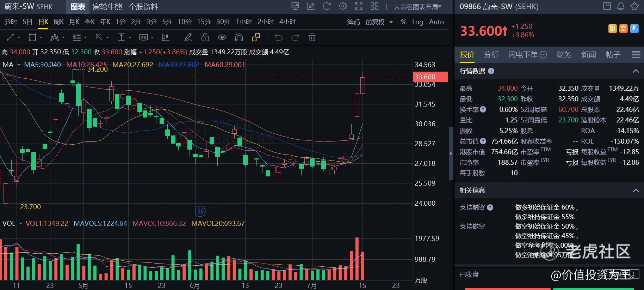Open the chart edit/notes icon
Viewport: 644px width, 290px height.
point(311,6)
